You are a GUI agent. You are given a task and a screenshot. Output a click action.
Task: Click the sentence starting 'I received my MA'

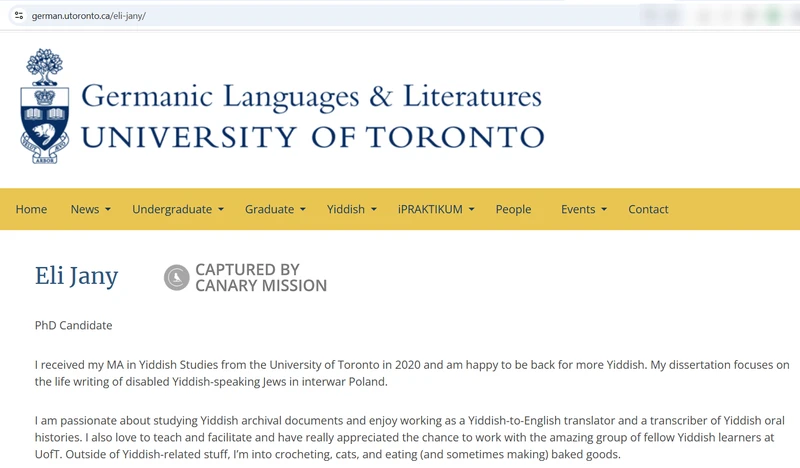click(x=340, y=365)
